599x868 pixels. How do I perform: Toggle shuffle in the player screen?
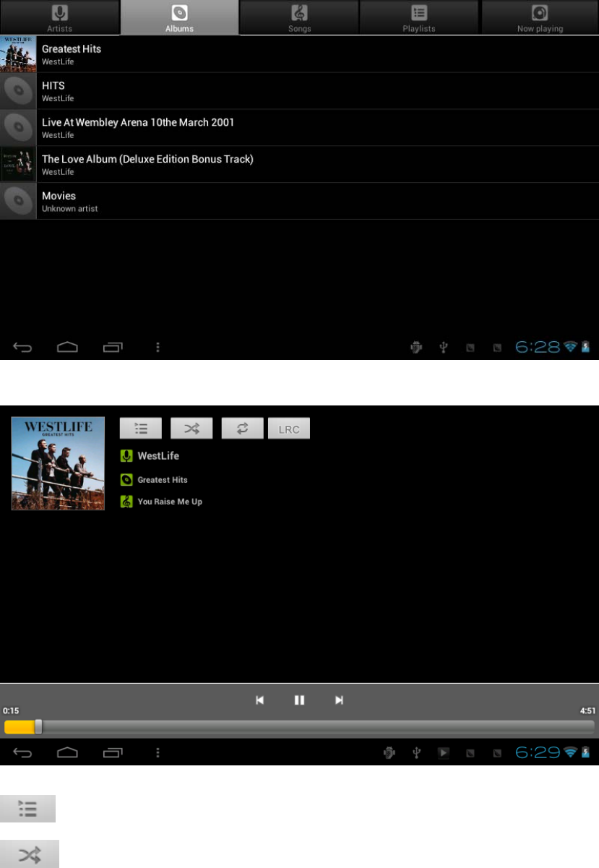point(191,428)
